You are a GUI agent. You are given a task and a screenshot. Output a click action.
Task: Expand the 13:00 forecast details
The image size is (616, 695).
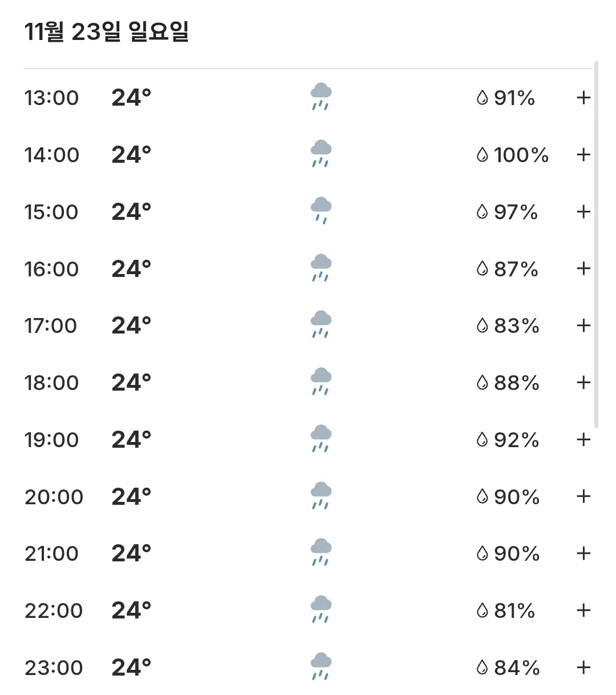583,98
